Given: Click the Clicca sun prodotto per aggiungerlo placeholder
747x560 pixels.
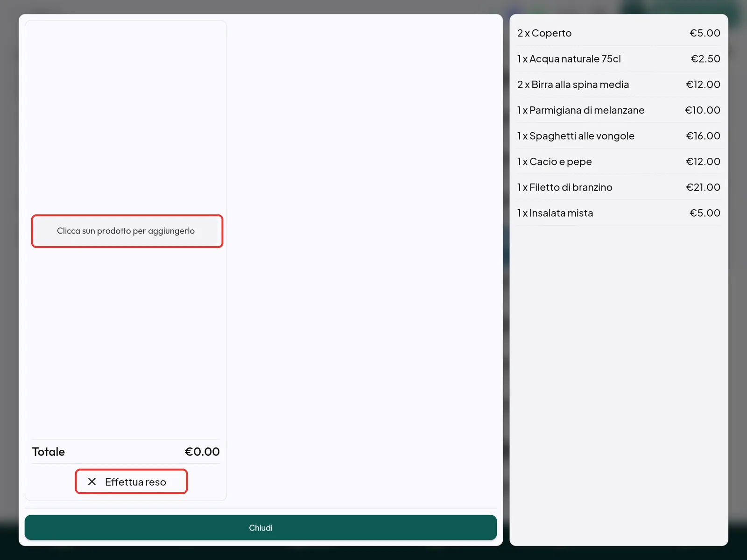Looking at the screenshot, I should click(x=127, y=231).
